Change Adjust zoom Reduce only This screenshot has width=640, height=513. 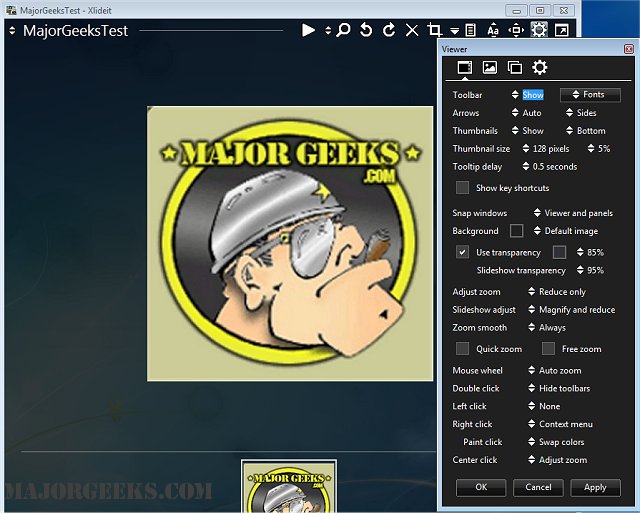pyautogui.click(x=557, y=292)
